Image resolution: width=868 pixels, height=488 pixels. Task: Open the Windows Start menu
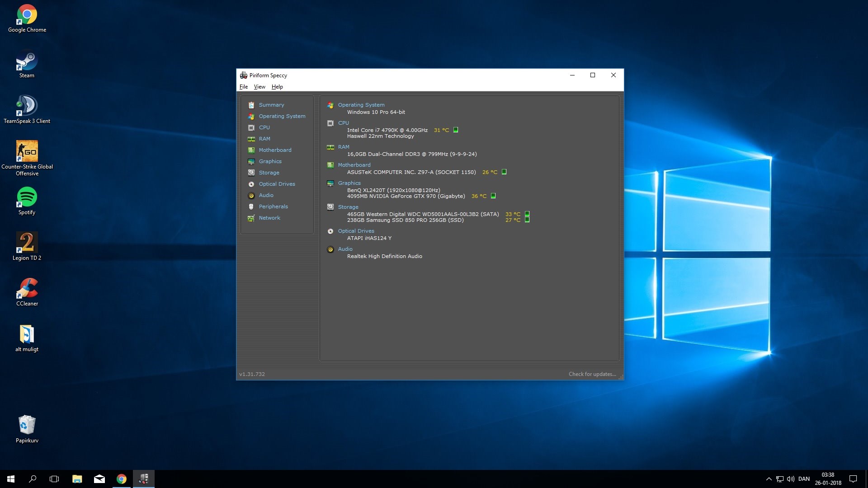pyautogui.click(x=11, y=479)
